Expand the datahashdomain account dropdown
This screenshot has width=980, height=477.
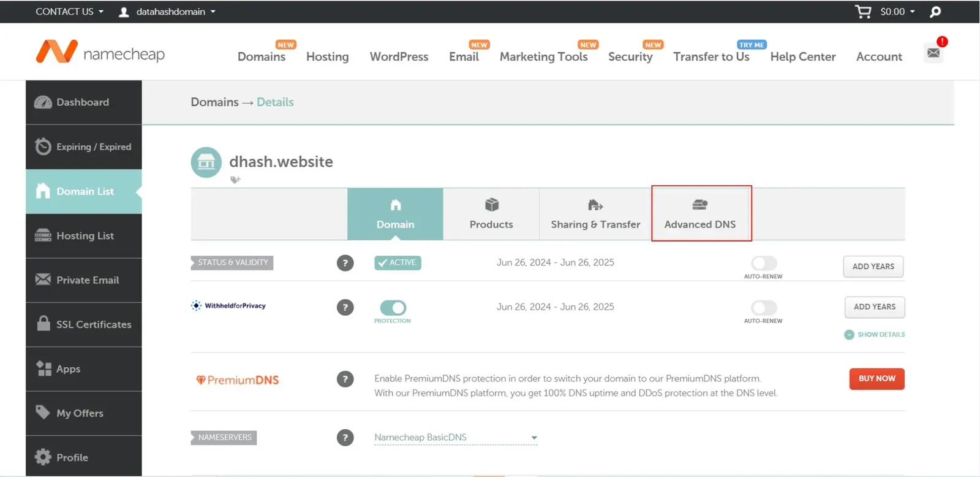pos(176,12)
